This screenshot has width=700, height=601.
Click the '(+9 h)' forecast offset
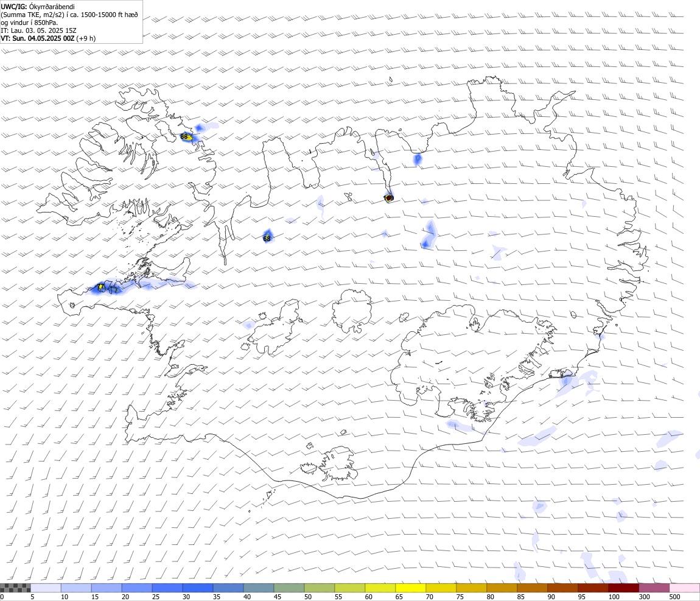tap(86, 38)
